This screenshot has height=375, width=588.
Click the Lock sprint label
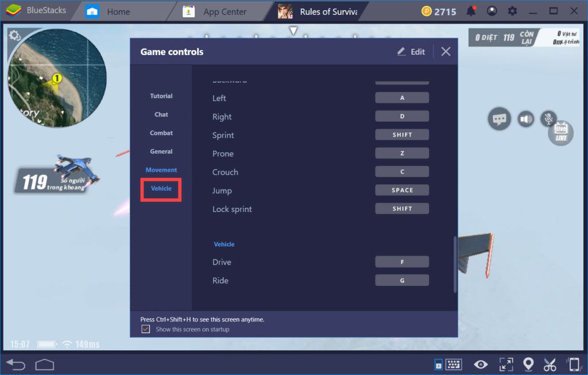(x=232, y=209)
